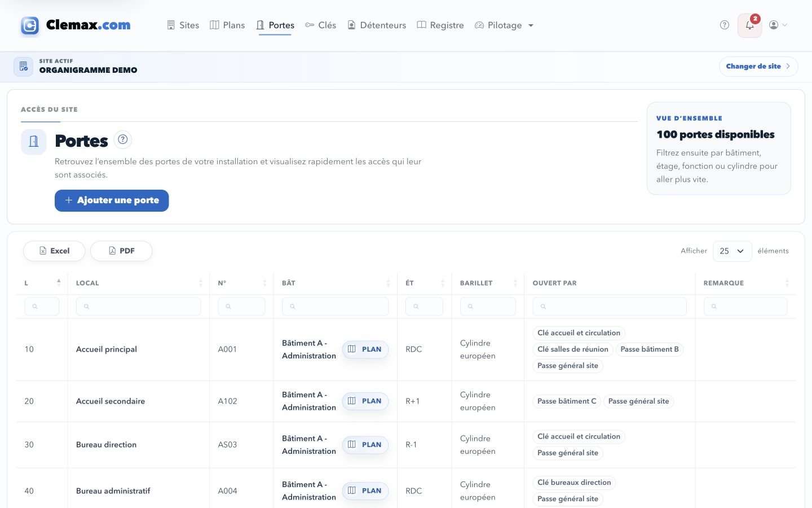Click the Changer de site button

pos(758,66)
